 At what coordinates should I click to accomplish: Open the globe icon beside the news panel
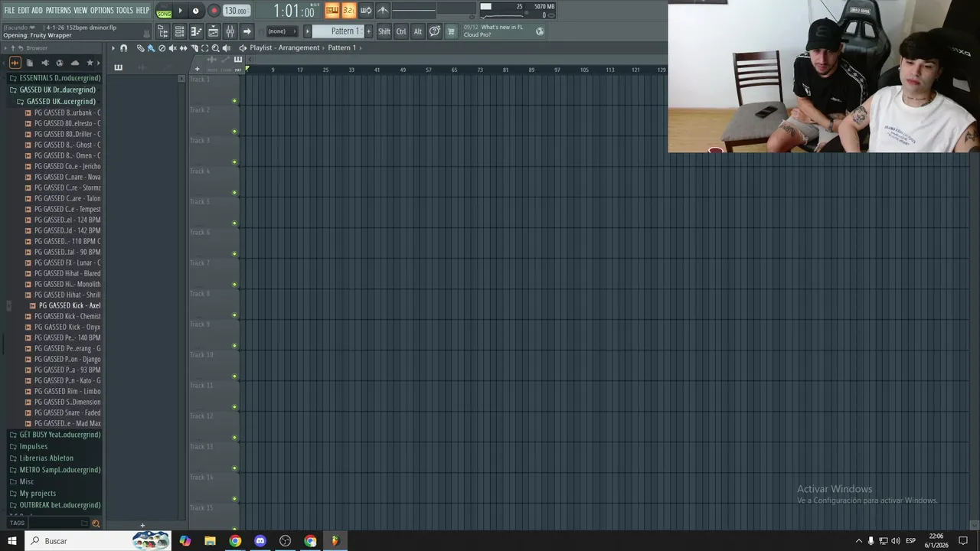point(540,31)
